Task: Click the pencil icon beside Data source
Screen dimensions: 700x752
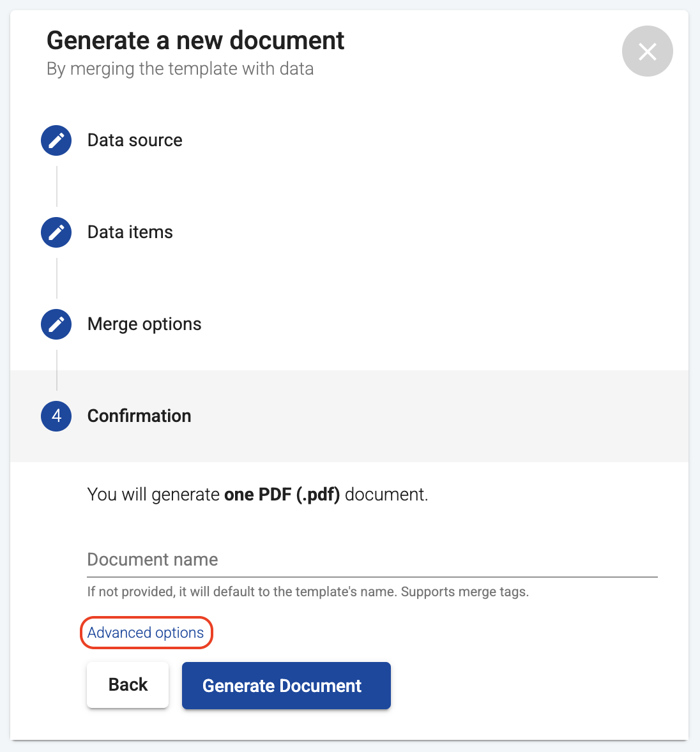Action: tap(56, 140)
